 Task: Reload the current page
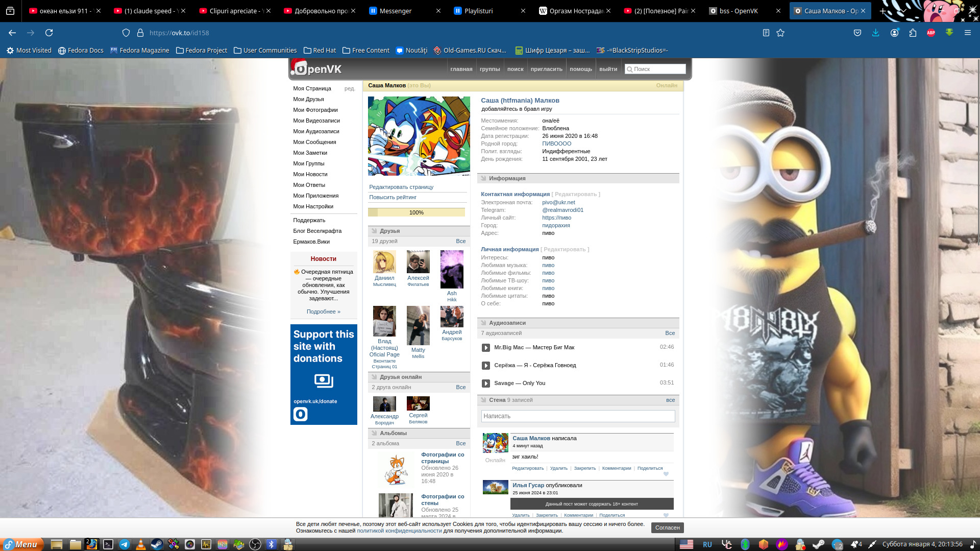coord(49,33)
